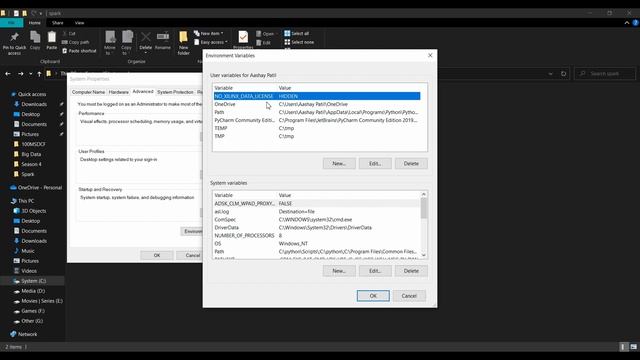Click the system variables scrollbar thumb
The image size is (640, 360).
click(x=424, y=208)
